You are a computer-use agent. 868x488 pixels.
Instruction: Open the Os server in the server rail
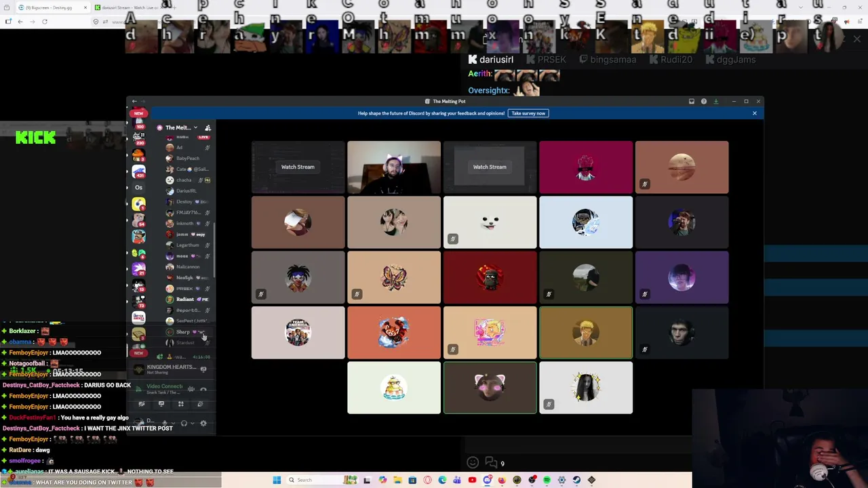point(138,188)
